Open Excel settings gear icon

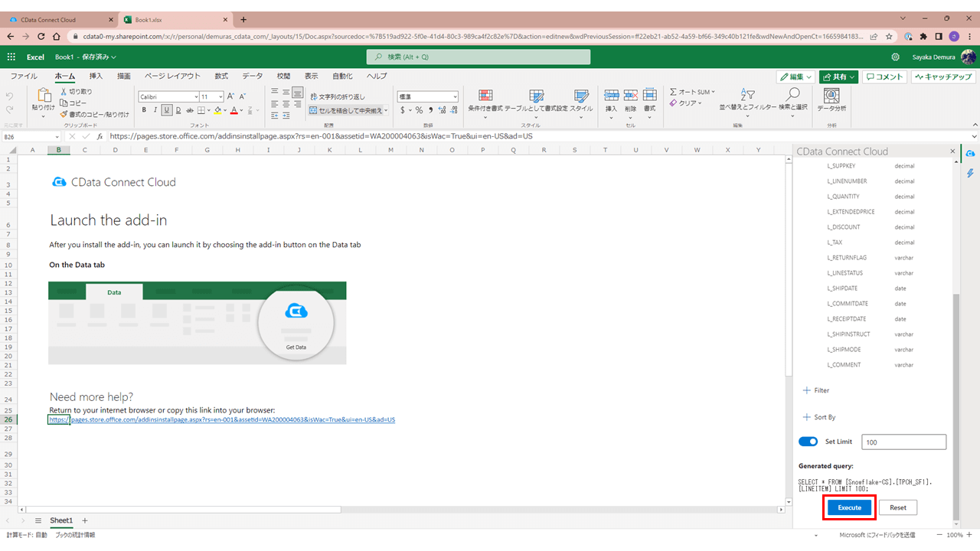pyautogui.click(x=895, y=57)
